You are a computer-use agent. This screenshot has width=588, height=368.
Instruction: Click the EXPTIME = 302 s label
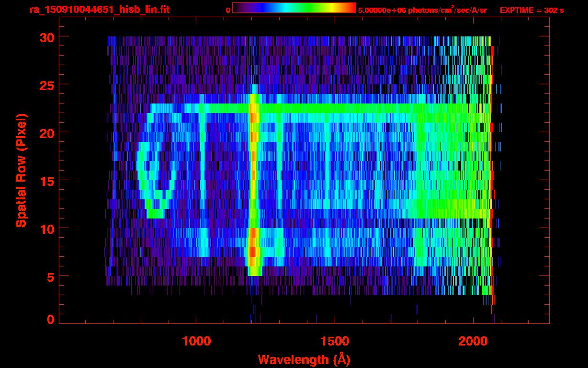531,10
